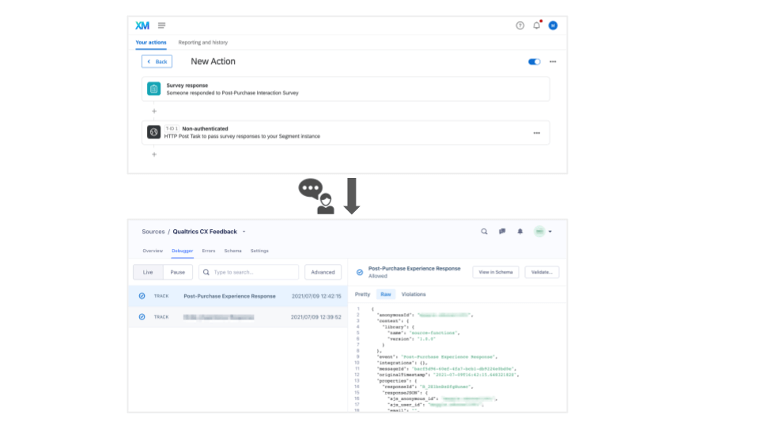Click the Allowed status check icon

tap(360, 272)
